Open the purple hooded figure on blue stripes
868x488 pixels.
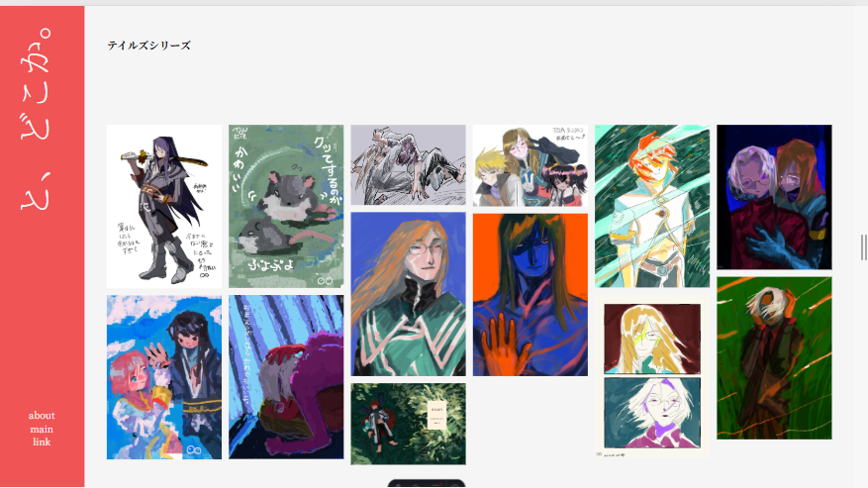tap(286, 377)
